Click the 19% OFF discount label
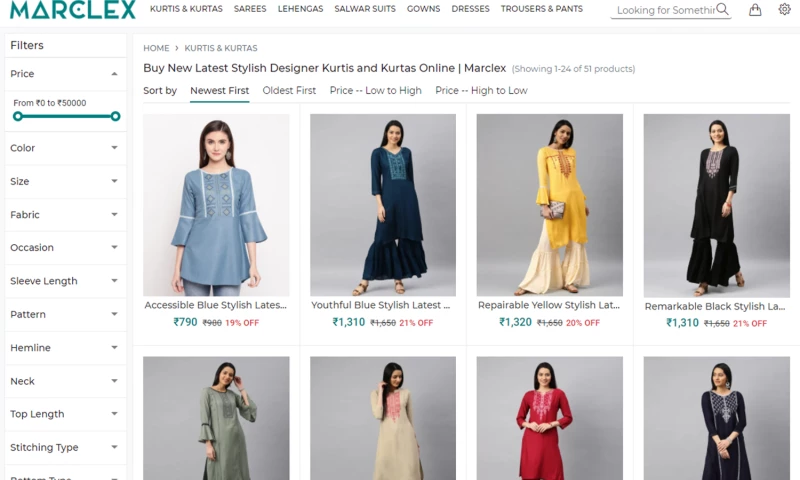The height and width of the screenshot is (480, 800). point(242,323)
